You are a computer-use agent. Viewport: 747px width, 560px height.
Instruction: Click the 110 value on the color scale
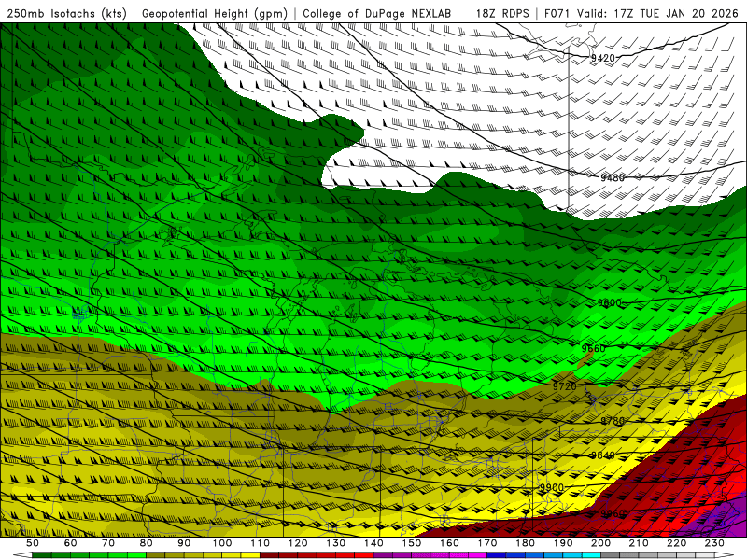[x=261, y=543]
